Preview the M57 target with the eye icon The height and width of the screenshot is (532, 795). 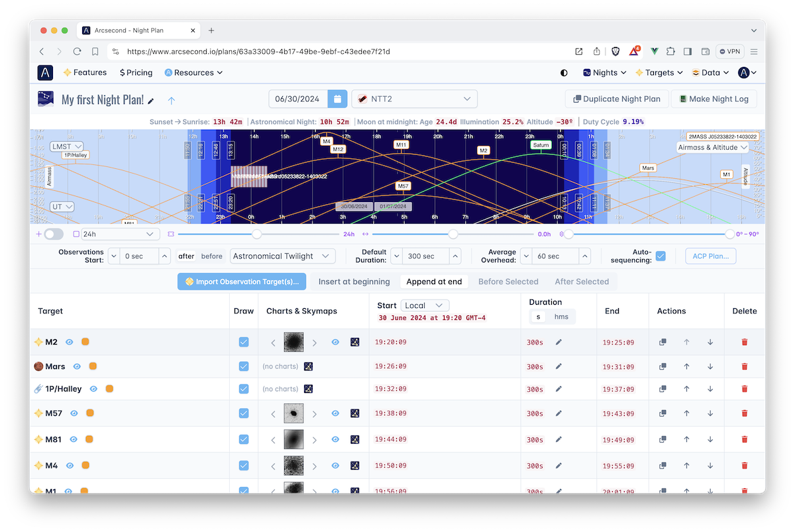click(x=335, y=412)
